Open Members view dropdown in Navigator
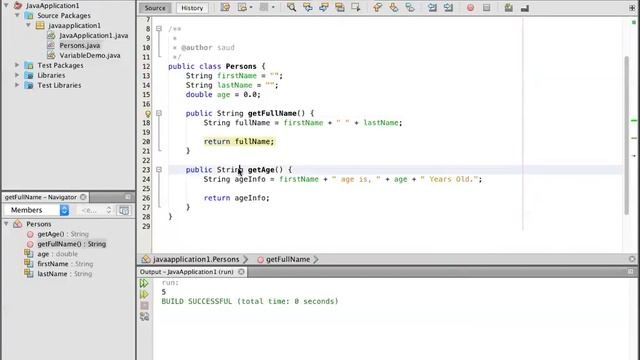640x360 pixels. [x=36, y=210]
